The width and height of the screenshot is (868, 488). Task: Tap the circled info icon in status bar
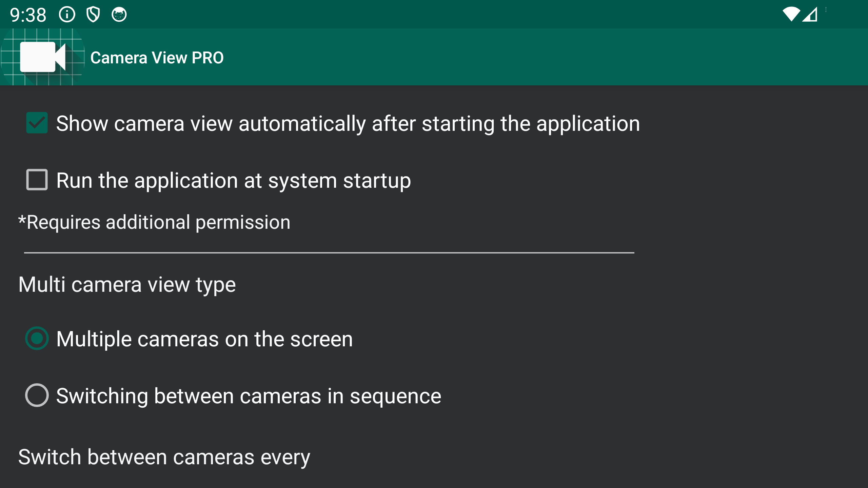coord(67,15)
